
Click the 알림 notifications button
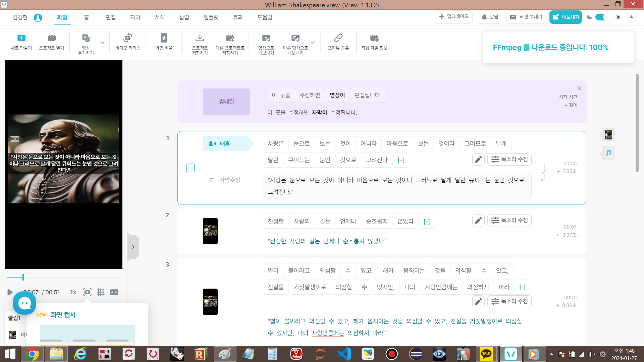489,17
